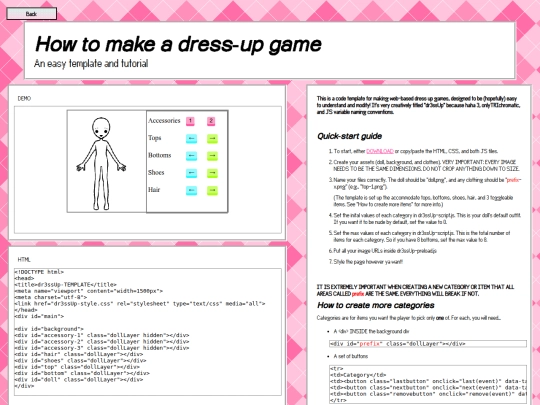Click the 'Accessories' label in demo
This screenshot has height=405, width=540.
click(x=164, y=121)
